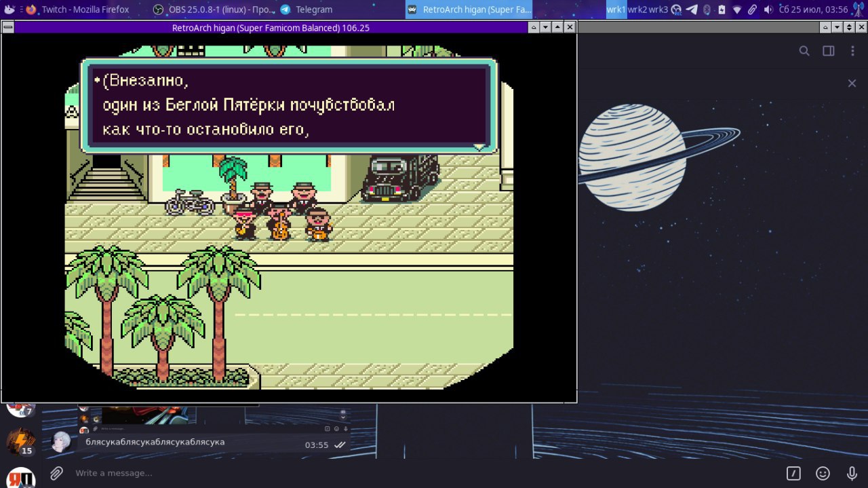Switch to Telegram taskbar entry
This screenshot has width=868, height=488.
click(307, 10)
